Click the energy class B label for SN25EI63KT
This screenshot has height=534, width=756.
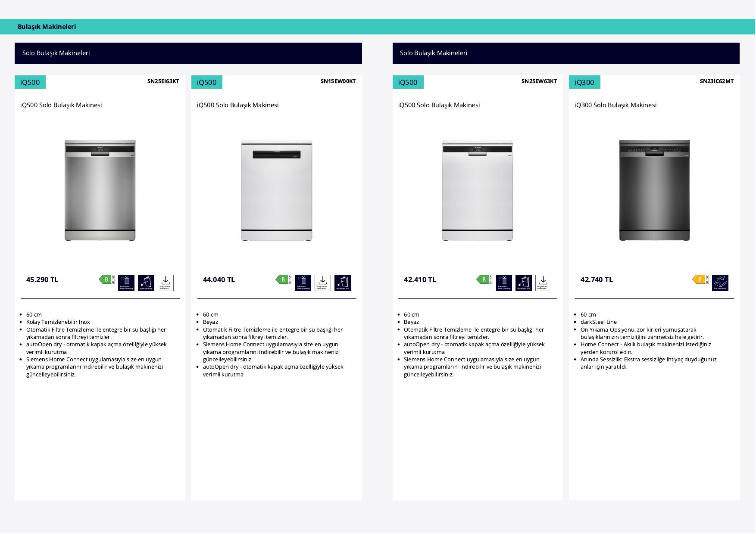click(x=107, y=279)
